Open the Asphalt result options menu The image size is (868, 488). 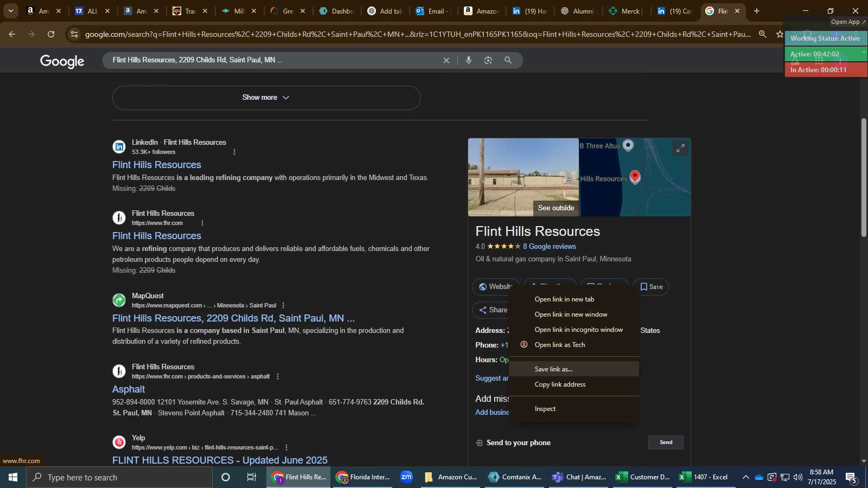pyautogui.click(x=278, y=376)
